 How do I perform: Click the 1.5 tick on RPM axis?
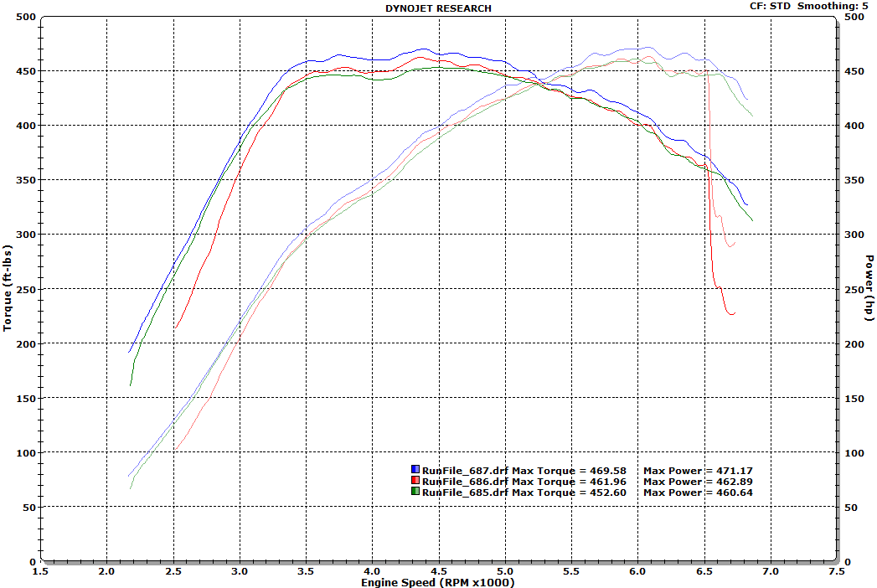click(40, 571)
